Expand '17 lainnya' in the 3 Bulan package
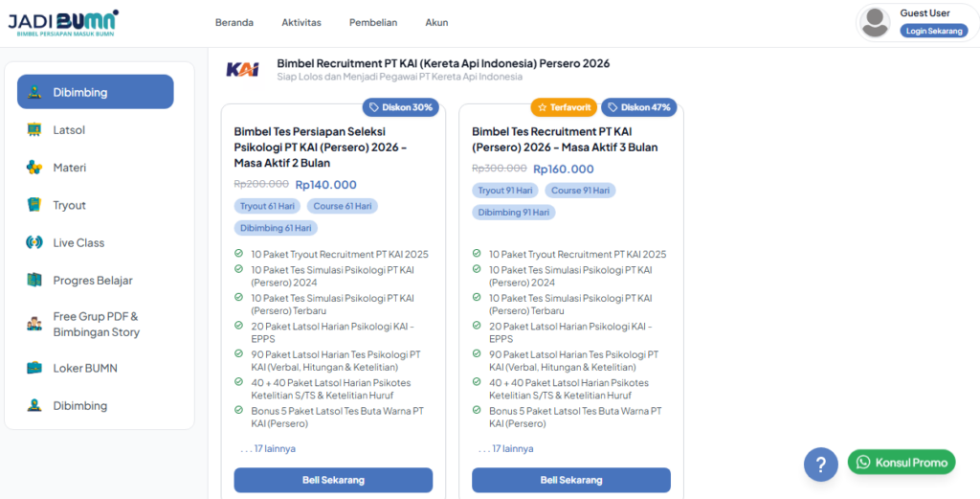Screen dimensions: 980x499 pyautogui.click(x=505, y=449)
